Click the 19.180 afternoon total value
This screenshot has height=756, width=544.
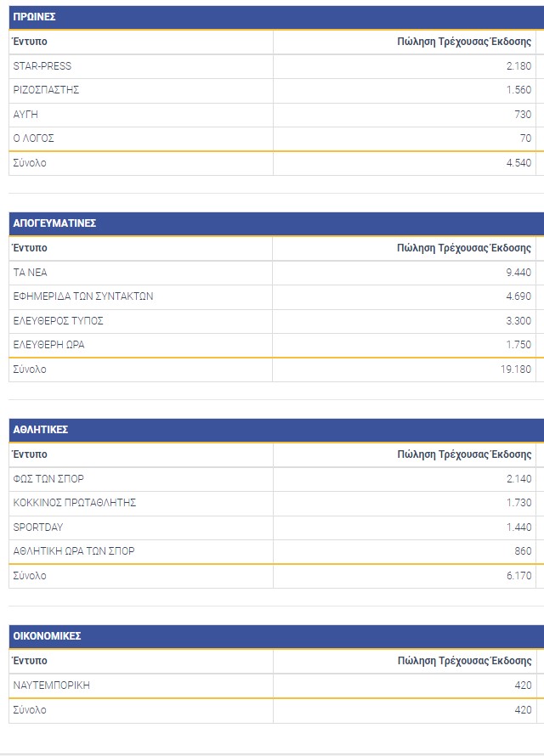click(515, 370)
